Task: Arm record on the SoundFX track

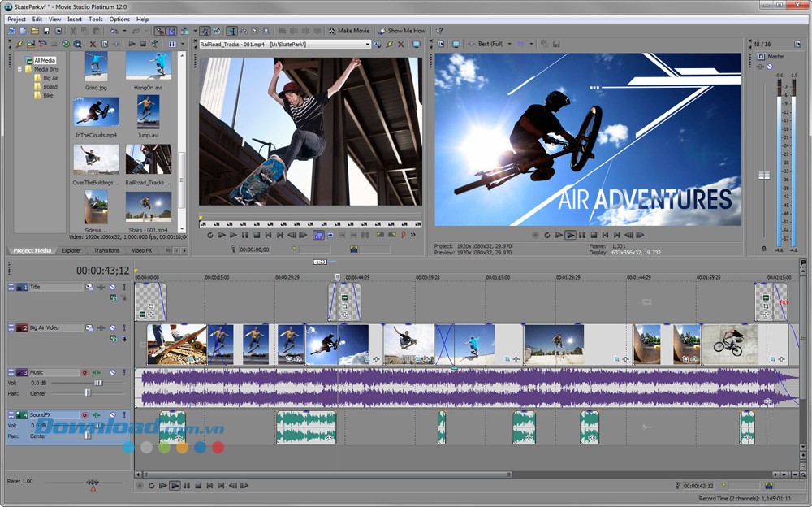Action: coord(84,414)
